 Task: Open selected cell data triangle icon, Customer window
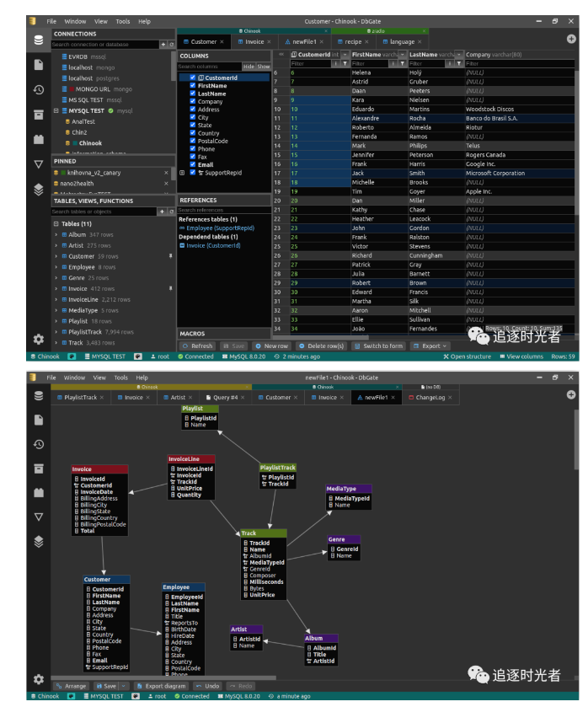[39, 164]
